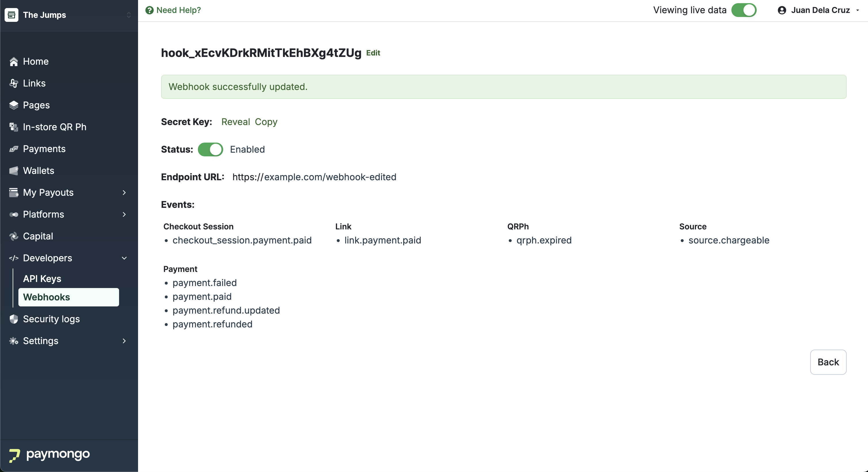Click webhook ID hook_xEcvKDrkRMitTkEhBXg4tZUg heading
This screenshot has height=472, width=868.
pyautogui.click(x=261, y=53)
